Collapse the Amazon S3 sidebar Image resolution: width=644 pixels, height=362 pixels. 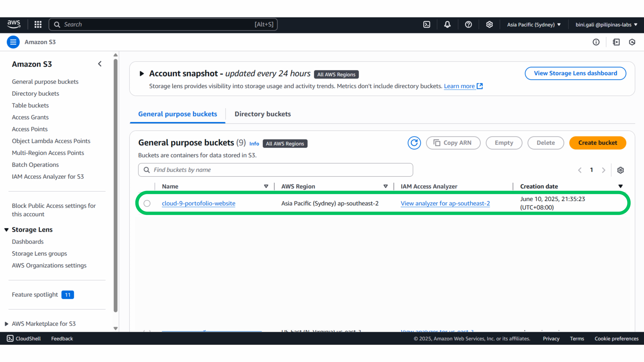100,64
